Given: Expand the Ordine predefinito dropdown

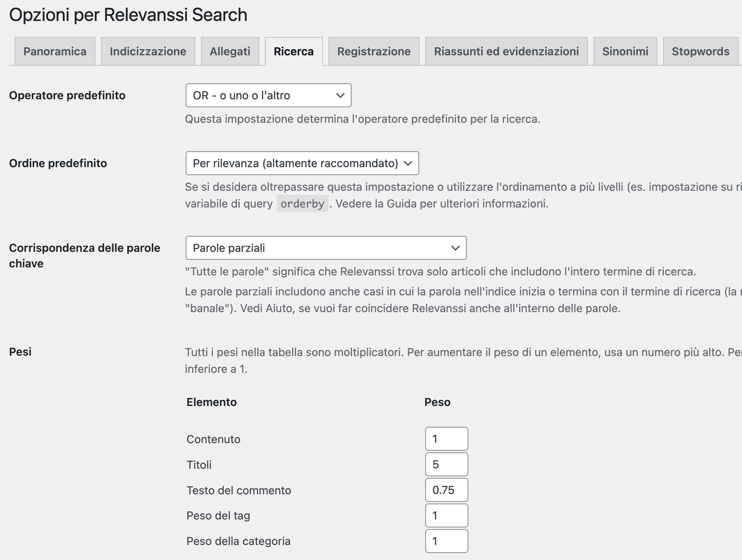Looking at the screenshot, I should click(x=302, y=163).
